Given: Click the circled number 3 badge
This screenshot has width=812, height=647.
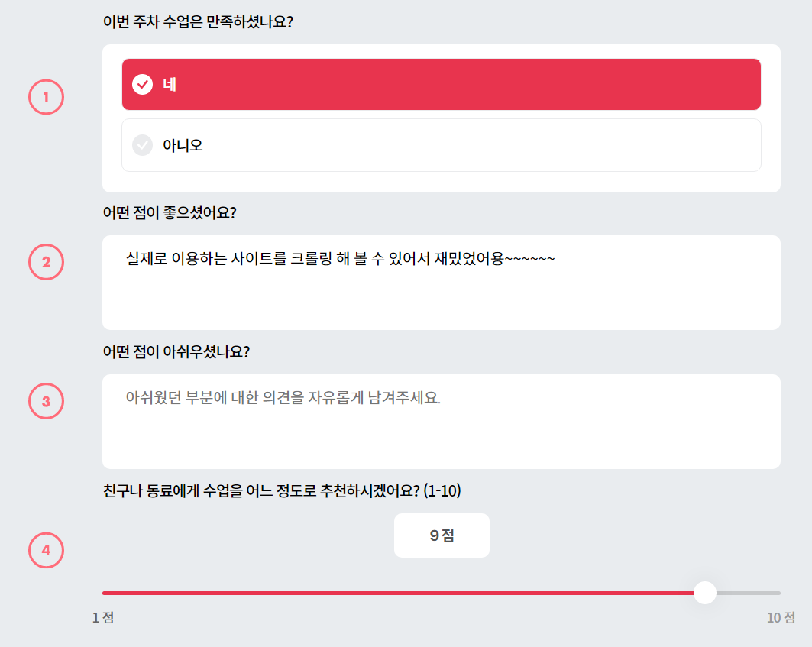Looking at the screenshot, I should click(x=46, y=401).
